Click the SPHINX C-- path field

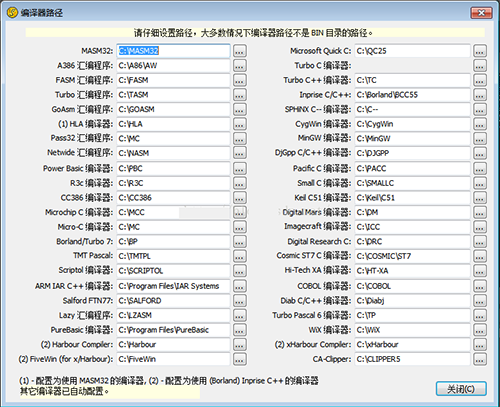412,109
